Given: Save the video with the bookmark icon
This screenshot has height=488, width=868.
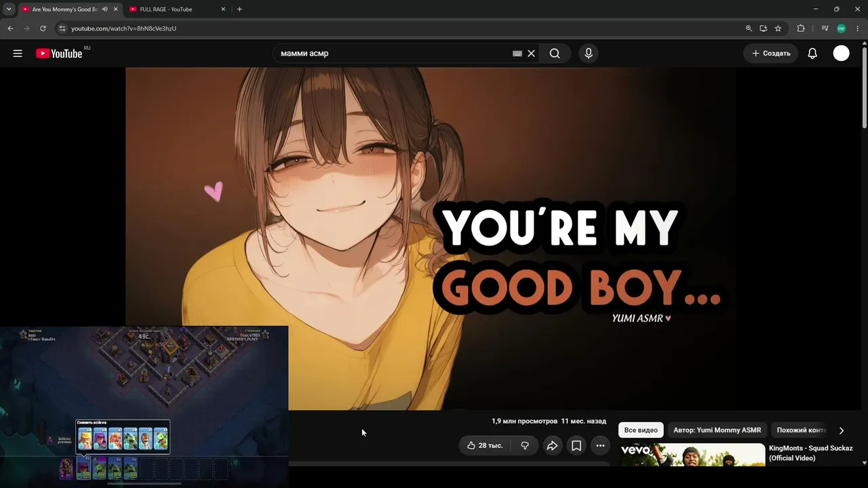Looking at the screenshot, I should pos(576,445).
